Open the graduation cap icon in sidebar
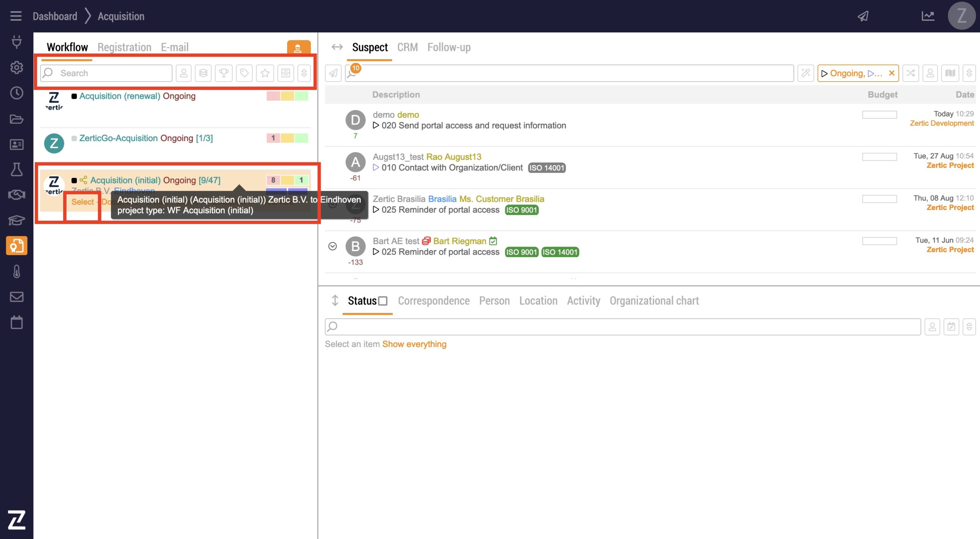The width and height of the screenshot is (980, 539). pos(16,220)
